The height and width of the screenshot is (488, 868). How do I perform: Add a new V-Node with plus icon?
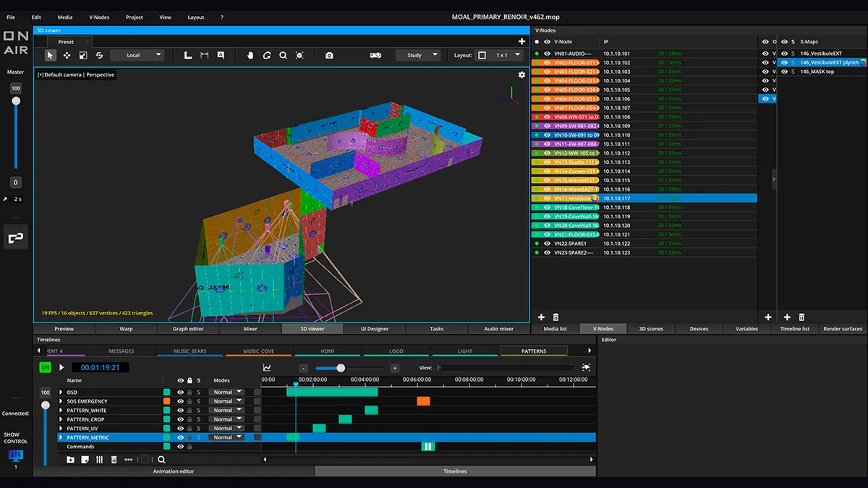tap(541, 317)
